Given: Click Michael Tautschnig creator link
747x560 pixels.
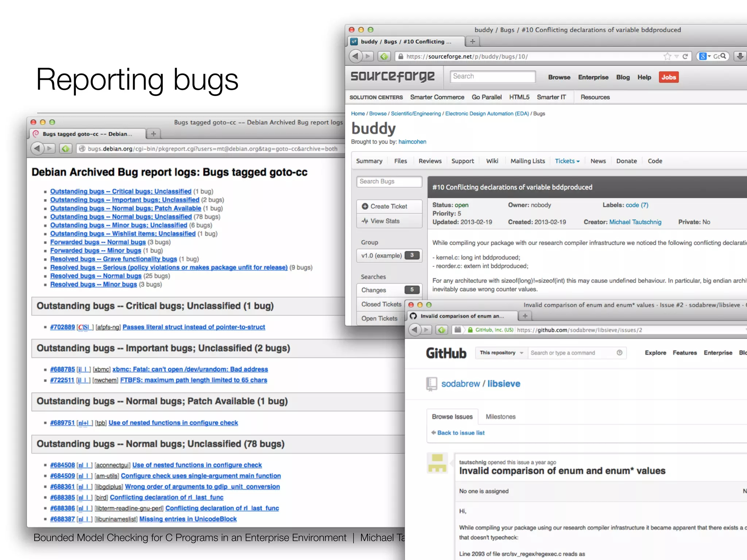Looking at the screenshot, I should click(635, 222).
